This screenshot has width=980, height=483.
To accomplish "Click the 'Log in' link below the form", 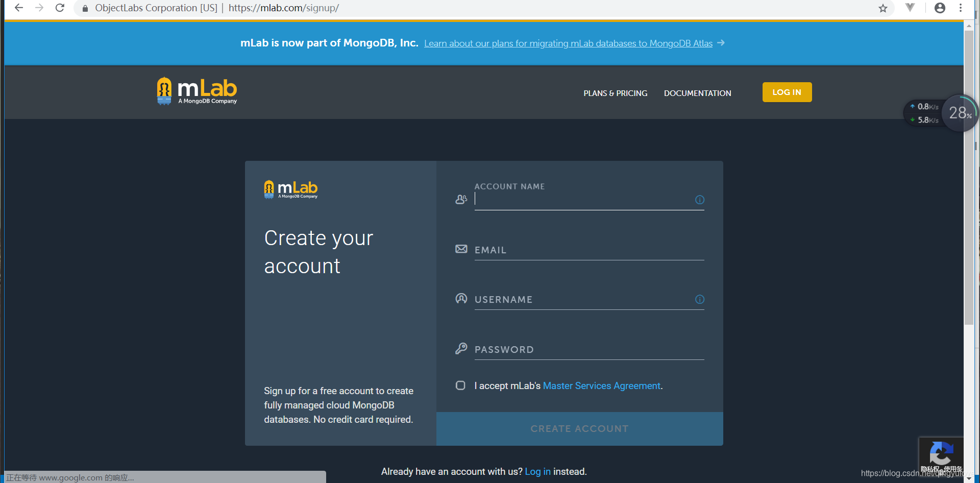I will click(x=537, y=472).
